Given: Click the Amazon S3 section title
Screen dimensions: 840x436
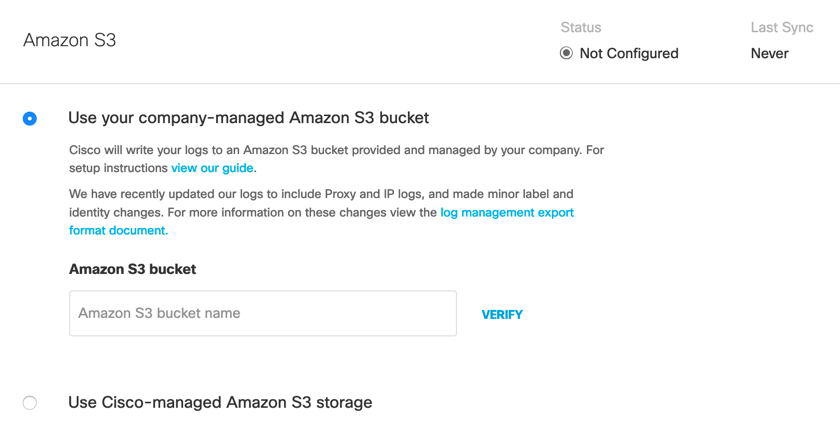Looking at the screenshot, I should click(69, 41).
